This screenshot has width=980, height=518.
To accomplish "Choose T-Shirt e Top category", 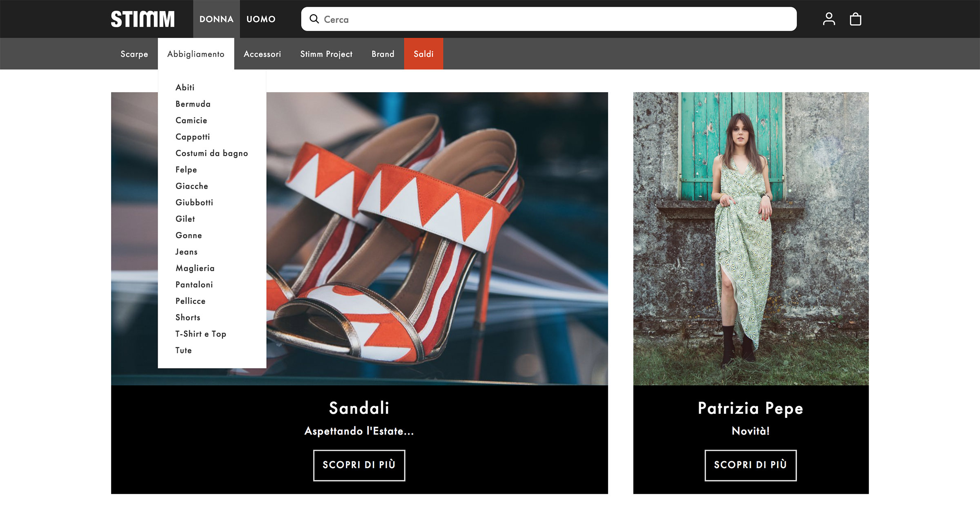I will coord(201,334).
